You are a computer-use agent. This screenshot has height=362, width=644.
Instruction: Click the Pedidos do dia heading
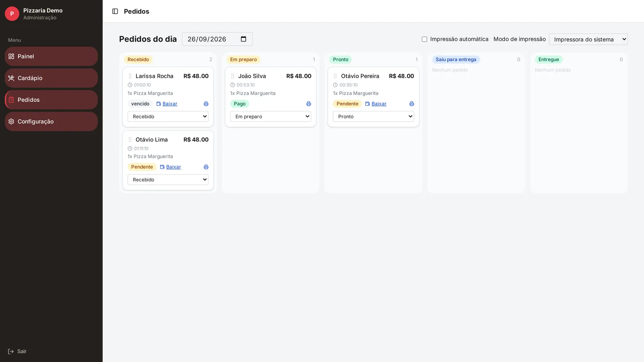(148, 39)
